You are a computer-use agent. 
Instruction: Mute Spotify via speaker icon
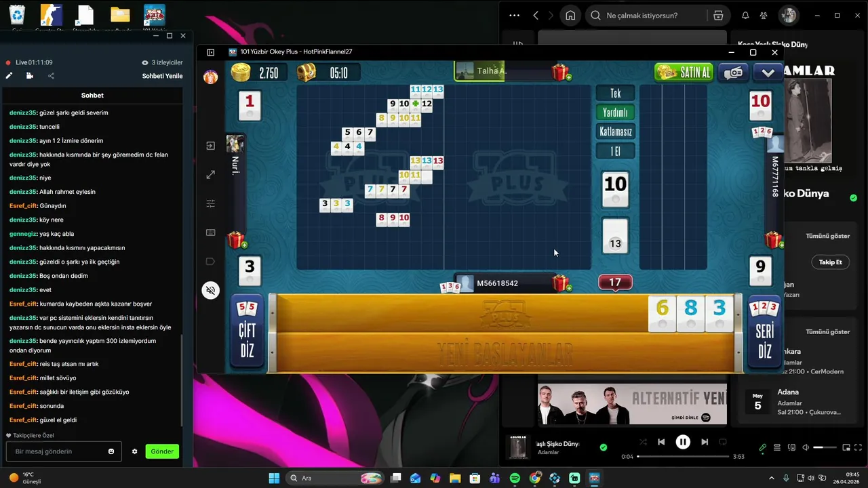pyautogui.click(x=806, y=447)
